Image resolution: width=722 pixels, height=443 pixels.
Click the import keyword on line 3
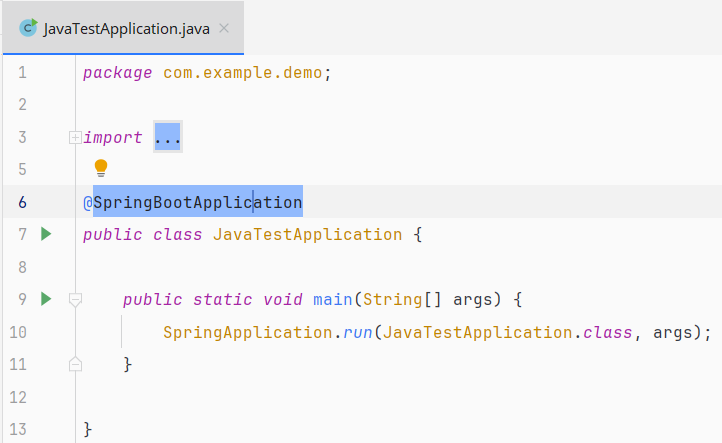tap(112, 137)
